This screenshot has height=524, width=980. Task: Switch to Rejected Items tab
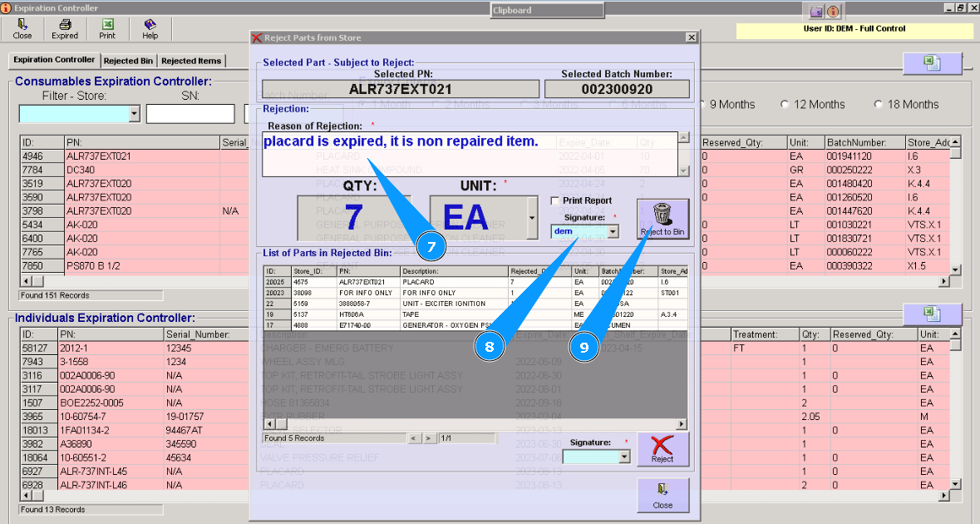(191, 61)
